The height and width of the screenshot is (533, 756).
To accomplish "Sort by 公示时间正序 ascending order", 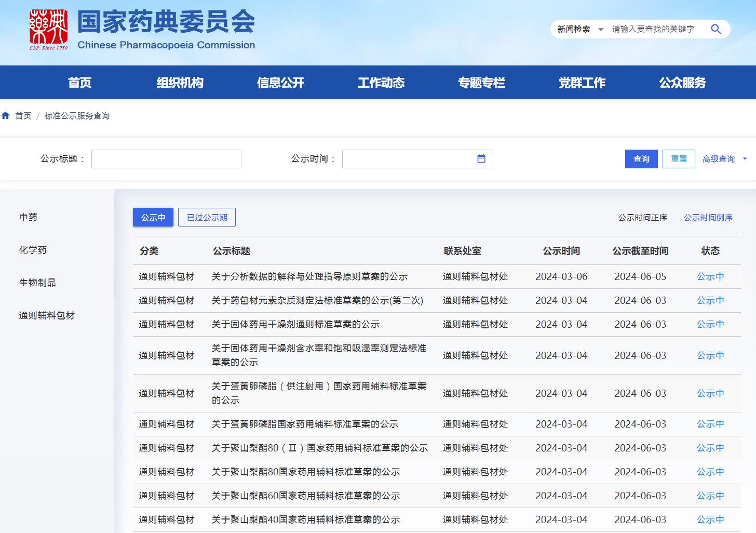I will [642, 218].
